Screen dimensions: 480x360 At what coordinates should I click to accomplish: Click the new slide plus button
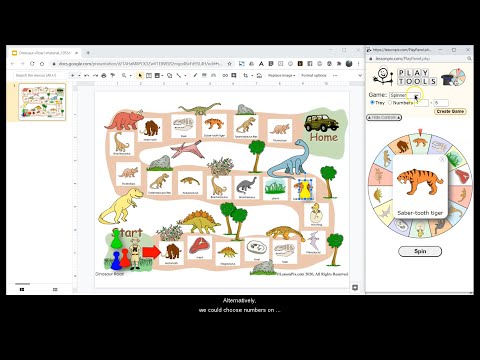[x=72, y=76]
